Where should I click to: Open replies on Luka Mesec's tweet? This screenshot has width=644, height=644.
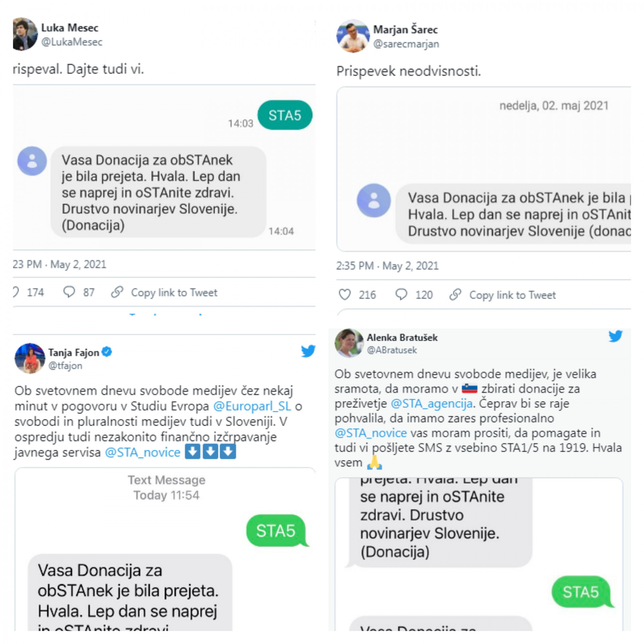(69, 292)
